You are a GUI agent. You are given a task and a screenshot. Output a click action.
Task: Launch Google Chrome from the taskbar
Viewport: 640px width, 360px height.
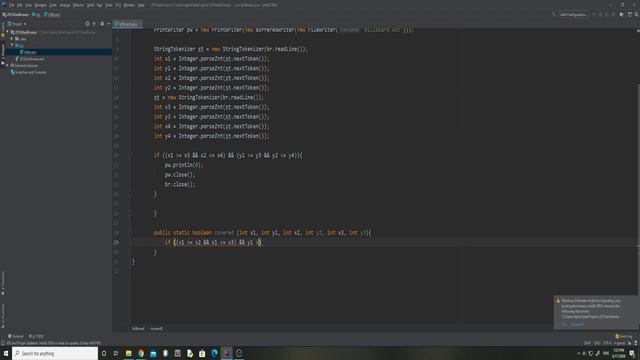tap(141, 353)
